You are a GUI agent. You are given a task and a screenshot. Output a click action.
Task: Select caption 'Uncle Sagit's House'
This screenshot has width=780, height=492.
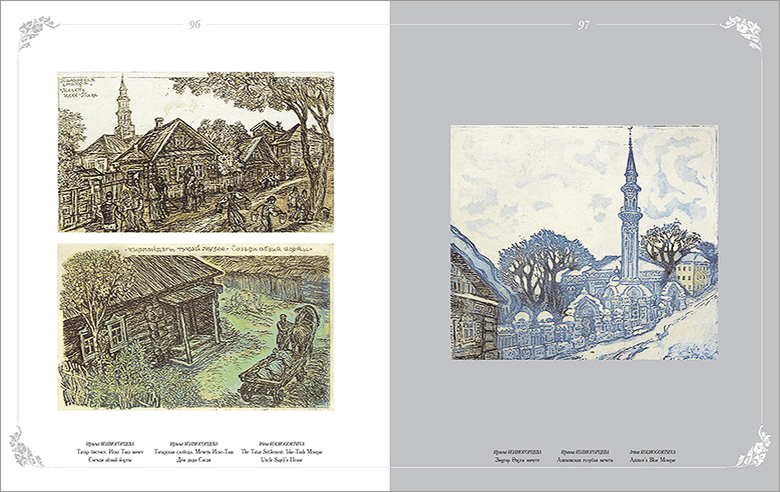[x=282, y=460]
